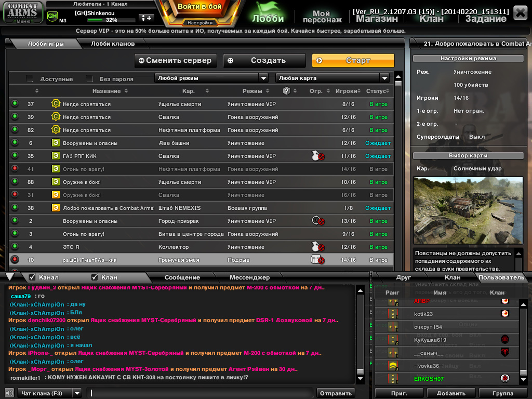Sort room list by Игроки column
Screen dimensions: 532x399
348,91
